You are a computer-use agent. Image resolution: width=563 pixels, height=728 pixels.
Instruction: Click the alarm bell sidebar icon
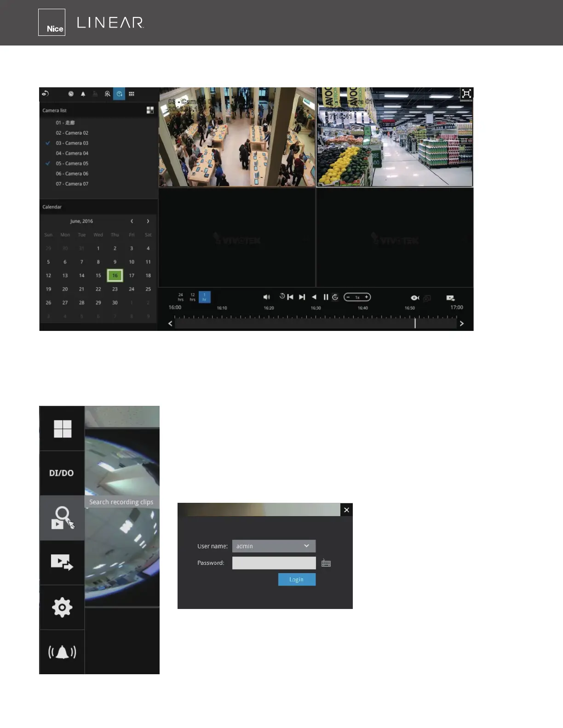(x=62, y=652)
